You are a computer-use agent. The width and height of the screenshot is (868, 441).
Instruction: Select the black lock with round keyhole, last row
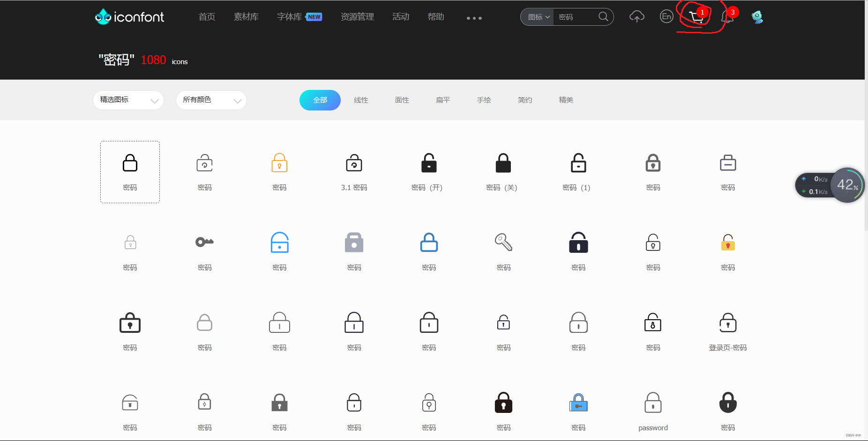503,403
